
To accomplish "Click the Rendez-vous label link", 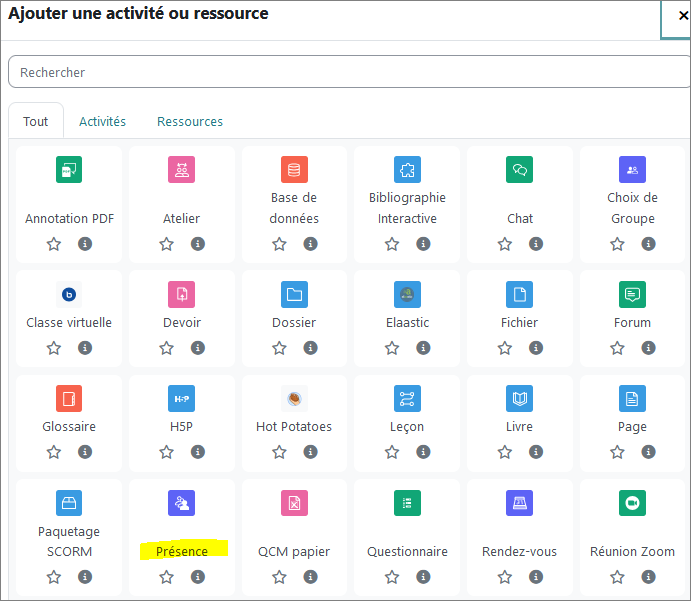I will [x=520, y=552].
